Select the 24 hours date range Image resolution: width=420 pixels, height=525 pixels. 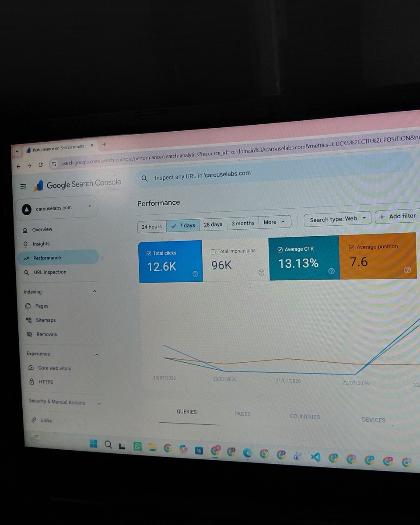(x=152, y=227)
